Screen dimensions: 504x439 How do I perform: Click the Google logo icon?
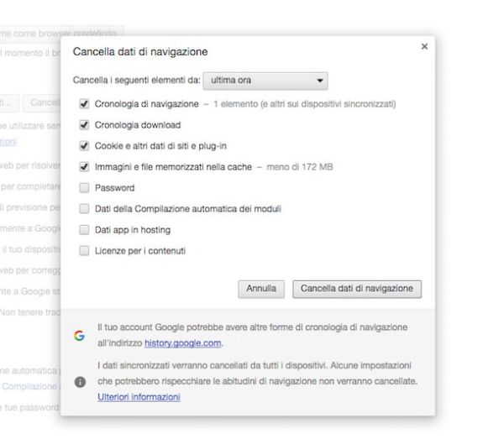click(x=79, y=335)
